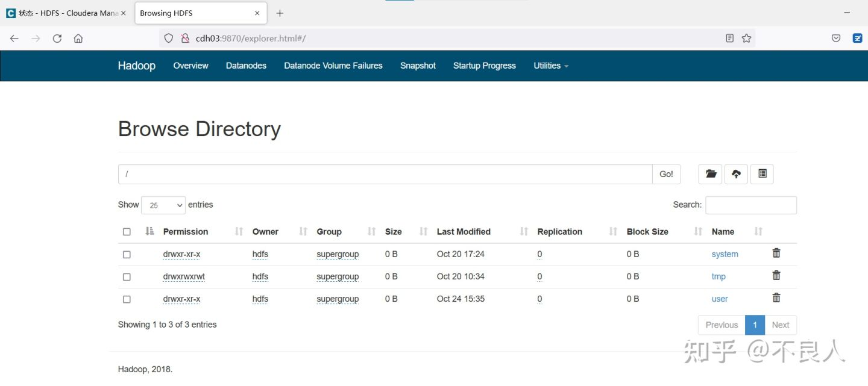Open the system directory link
Image resolution: width=868 pixels, height=386 pixels.
725,254
